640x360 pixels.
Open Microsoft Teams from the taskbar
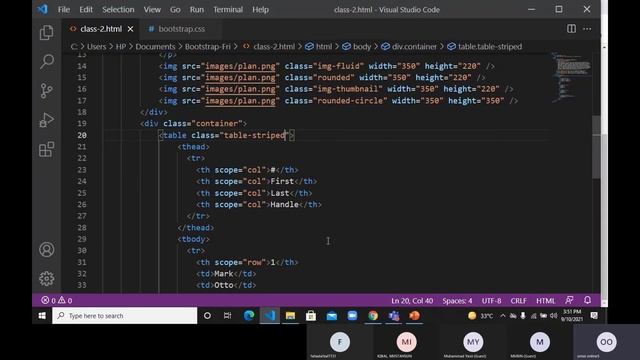click(x=393, y=316)
